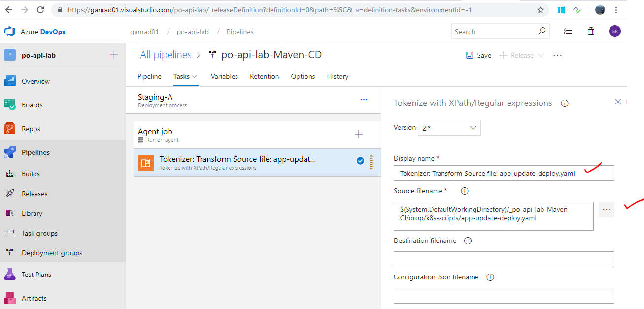Open Staging-A stage options ellipsis
The width and height of the screenshot is (644, 309).
pyautogui.click(x=364, y=100)
